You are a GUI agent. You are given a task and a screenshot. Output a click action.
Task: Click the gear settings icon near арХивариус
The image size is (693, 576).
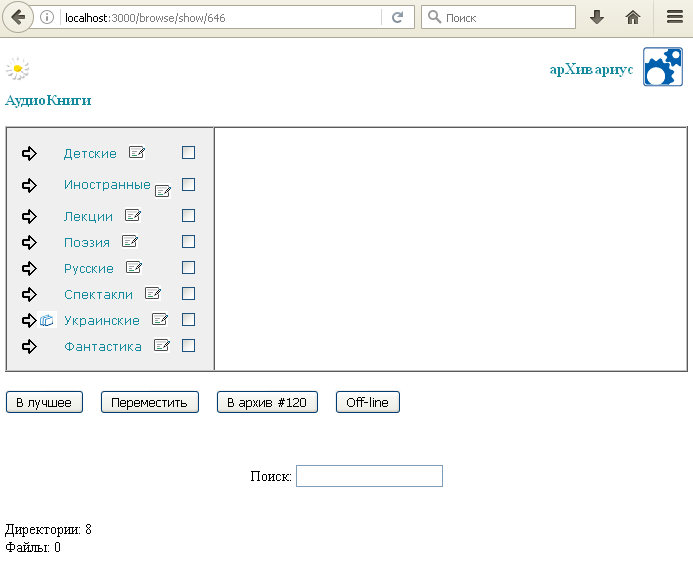click(x=662, y=68)
